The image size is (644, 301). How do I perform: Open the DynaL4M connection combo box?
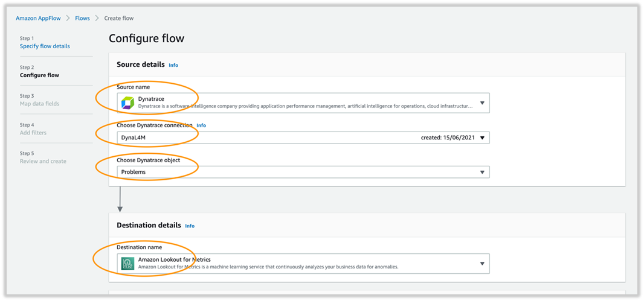(x=303, y=138)
